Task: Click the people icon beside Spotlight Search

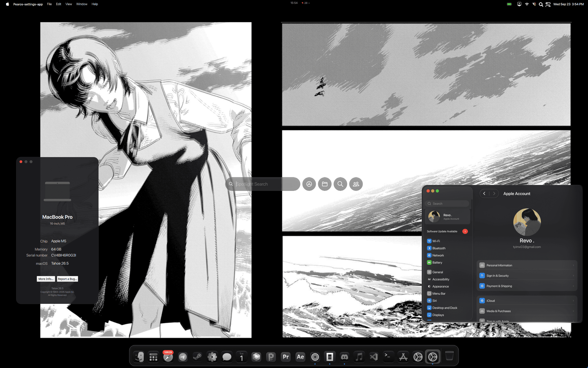Action: [x=356, y=184]
